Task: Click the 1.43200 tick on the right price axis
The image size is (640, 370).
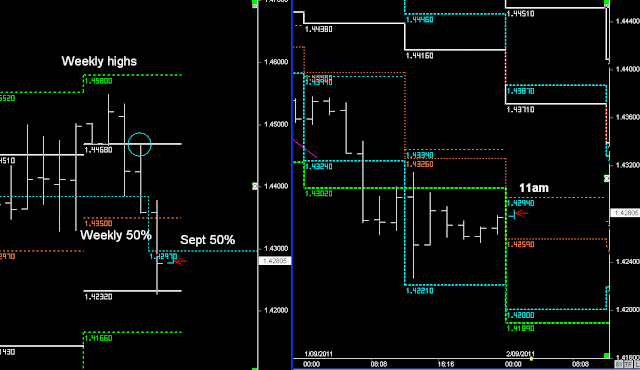Action: (627, 165)
